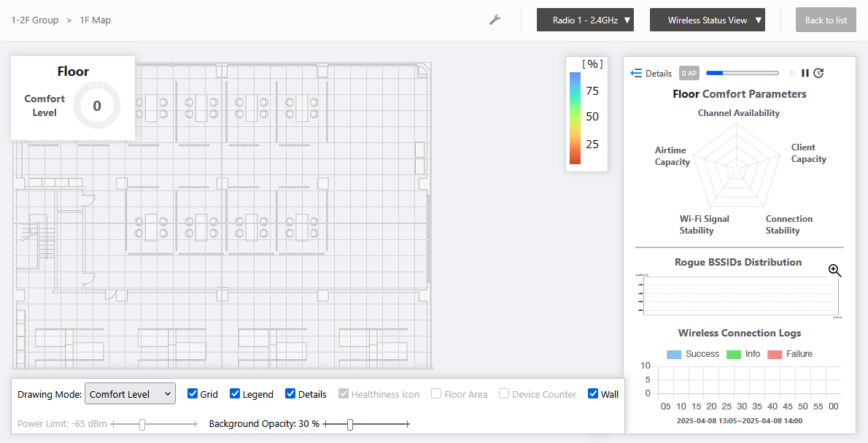Viewport: 868px width, 443px height.
Task: Click the Details list icon
Action: click(636, 73)
